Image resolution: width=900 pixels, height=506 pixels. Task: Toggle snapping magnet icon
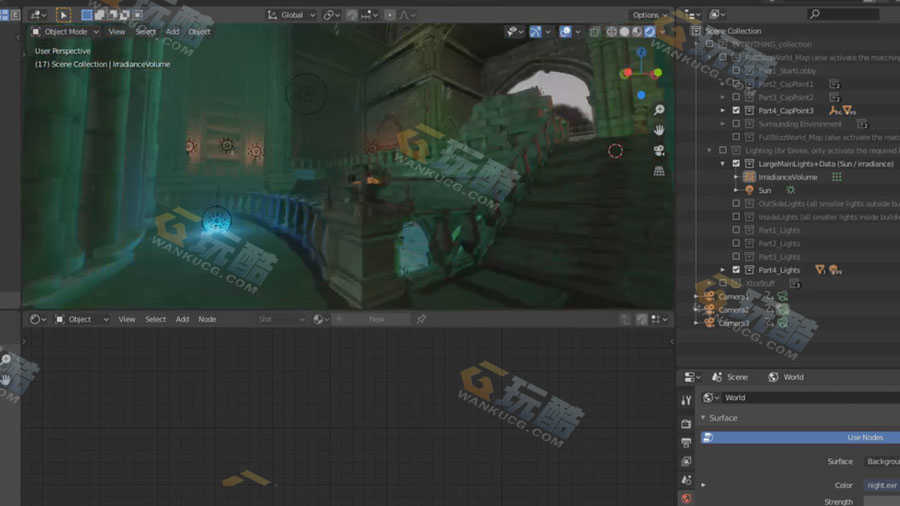[x=352, y=15]
